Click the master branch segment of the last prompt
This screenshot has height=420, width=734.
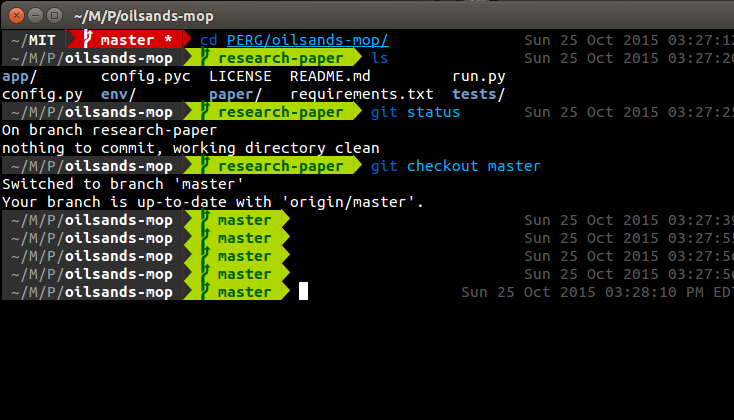coord(237,292)
